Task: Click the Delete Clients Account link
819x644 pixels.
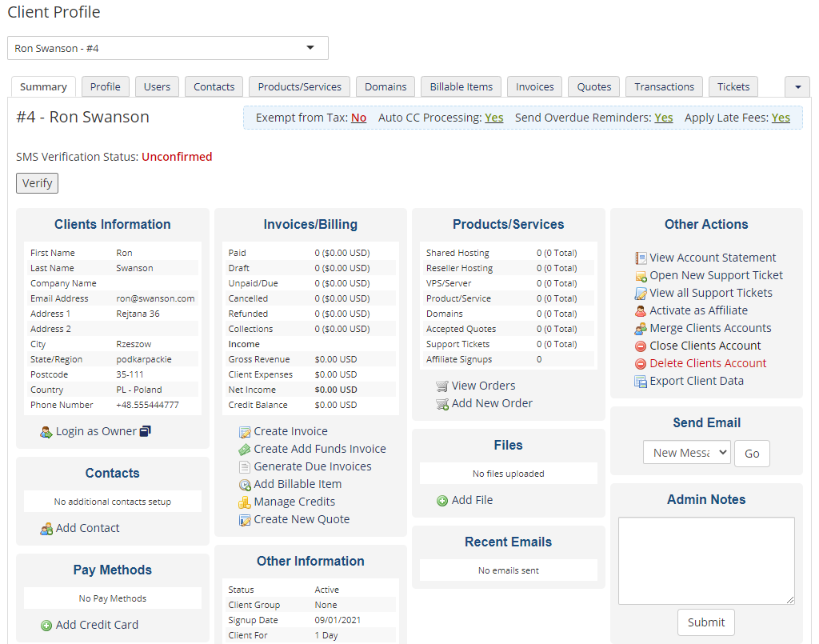Action: [708, 363]
